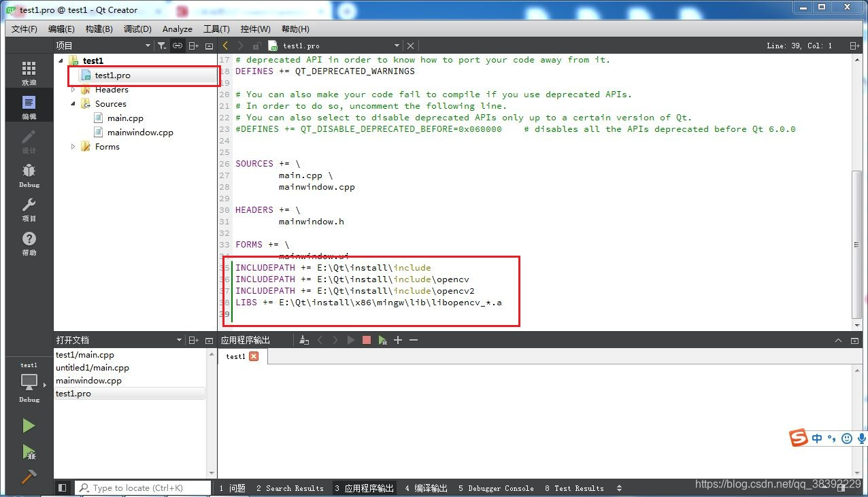Start debugging with the run-bug button

coord(29,451)
